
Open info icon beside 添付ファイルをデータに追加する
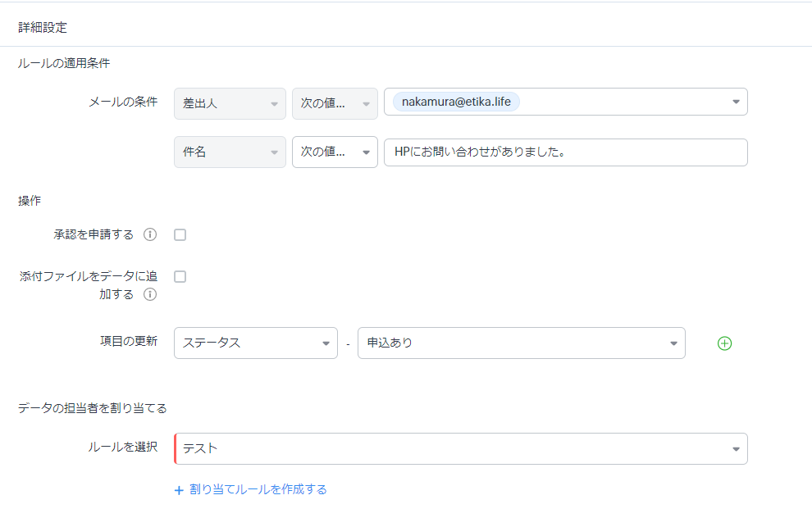149,294
